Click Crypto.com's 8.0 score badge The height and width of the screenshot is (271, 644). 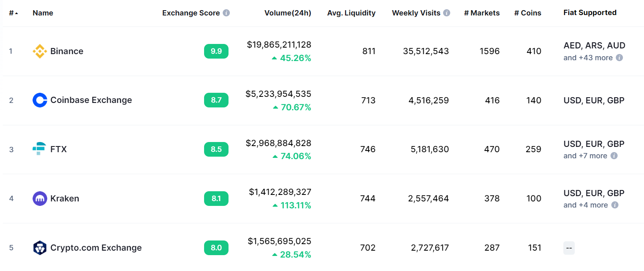pos(216,248)
